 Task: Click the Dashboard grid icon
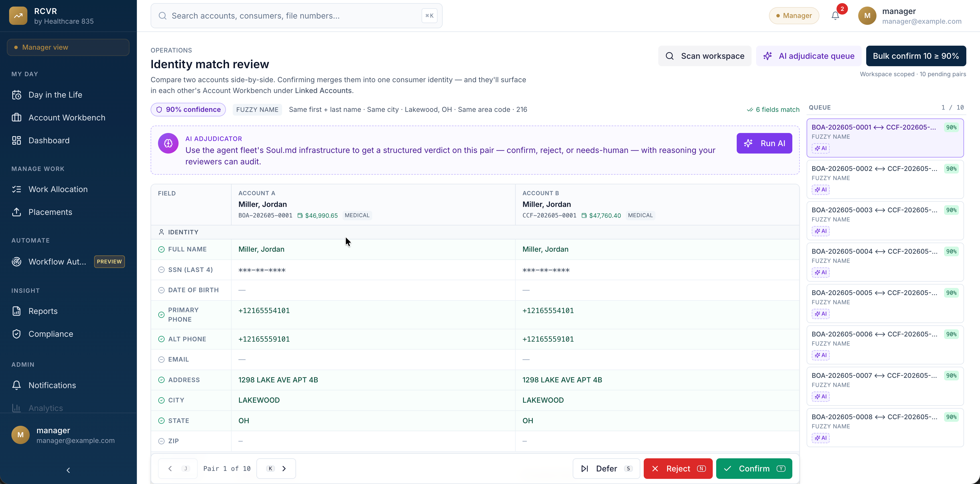(x=16, y=140)
